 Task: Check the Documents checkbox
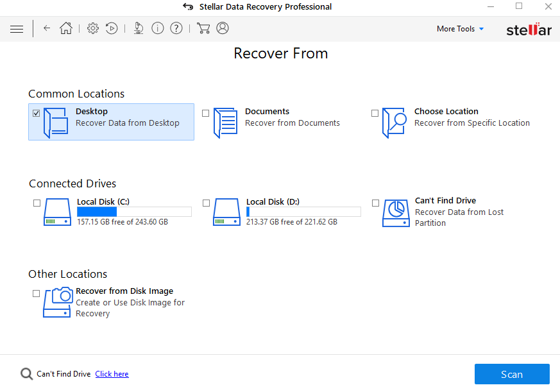[x=205, y=114]
